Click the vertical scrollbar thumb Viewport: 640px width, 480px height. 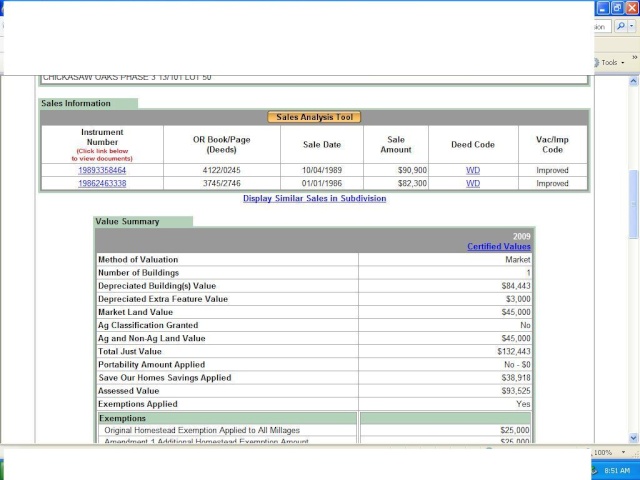(633, 204)
